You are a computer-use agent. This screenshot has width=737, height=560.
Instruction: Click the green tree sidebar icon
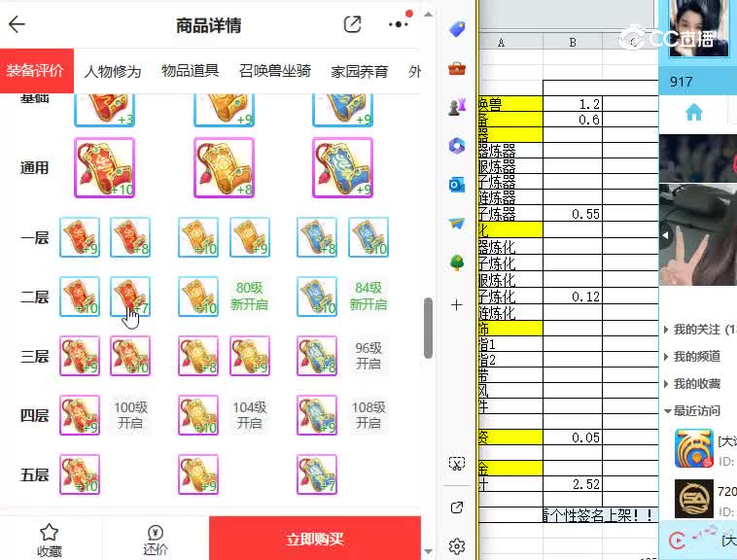coord(457,262)
